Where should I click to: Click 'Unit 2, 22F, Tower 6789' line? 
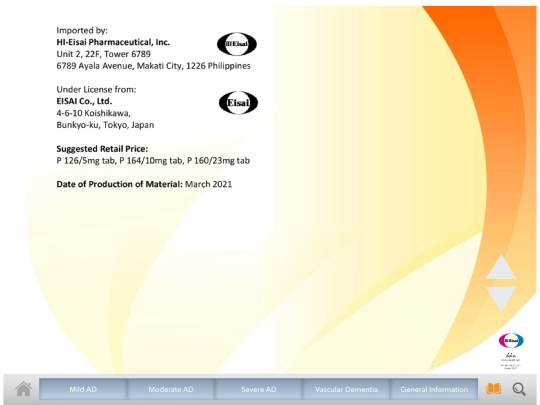[x=103, y=54]
